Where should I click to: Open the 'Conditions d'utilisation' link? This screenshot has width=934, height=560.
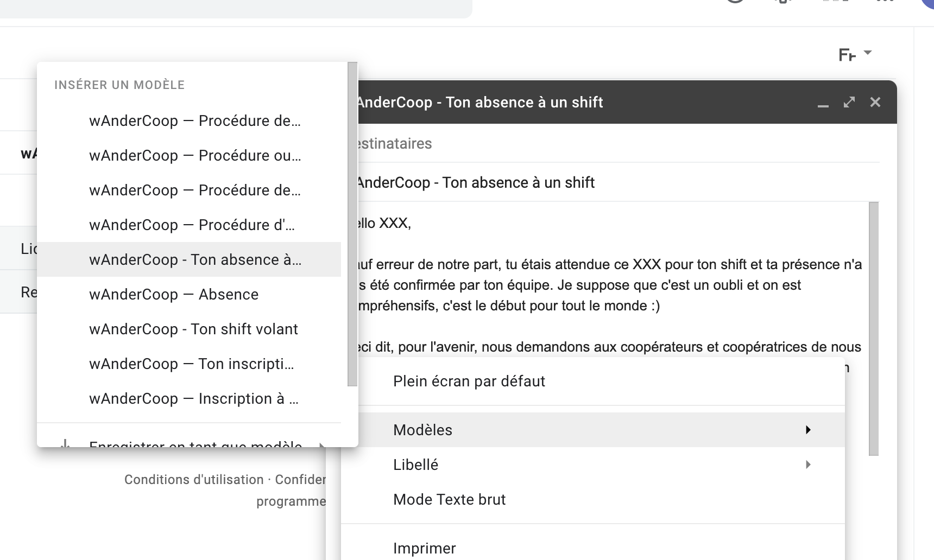coord(194,480)
